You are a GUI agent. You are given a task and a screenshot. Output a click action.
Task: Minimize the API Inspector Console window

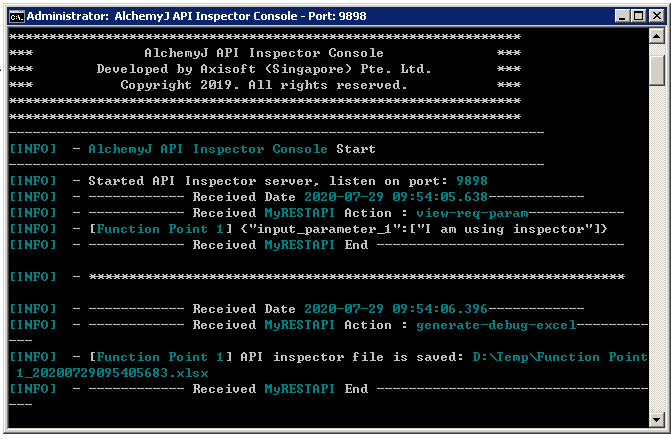(x=622, y=16)
